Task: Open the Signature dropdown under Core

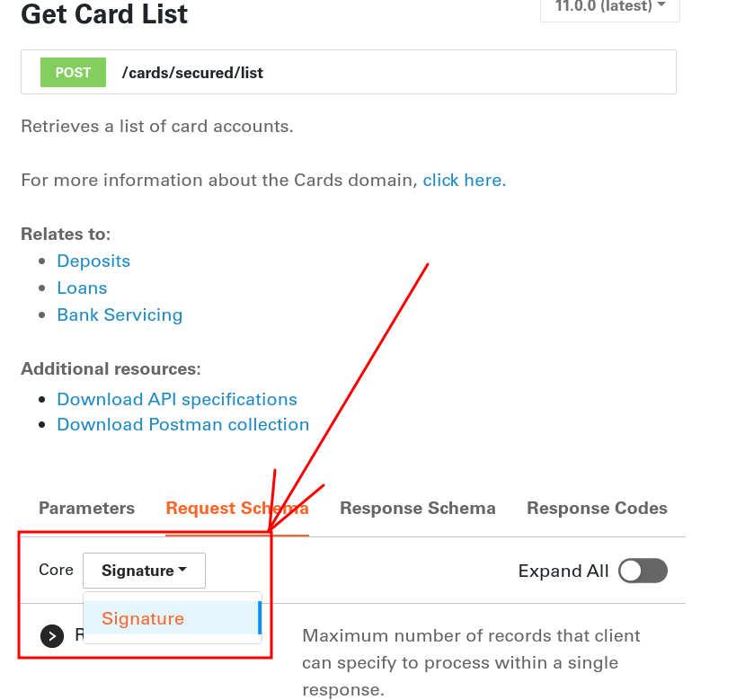Action: pos(144,570)
